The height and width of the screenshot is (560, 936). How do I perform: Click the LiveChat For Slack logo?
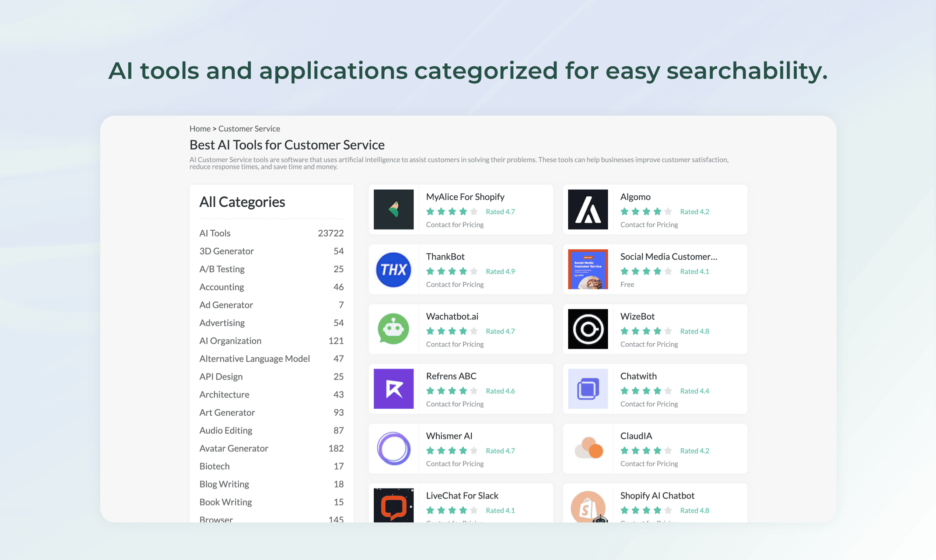click(x=393, y=505)
